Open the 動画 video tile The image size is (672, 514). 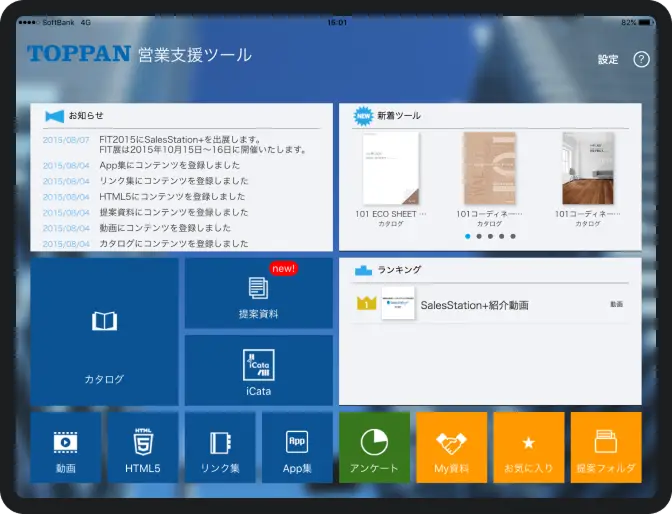pos(66,448)
